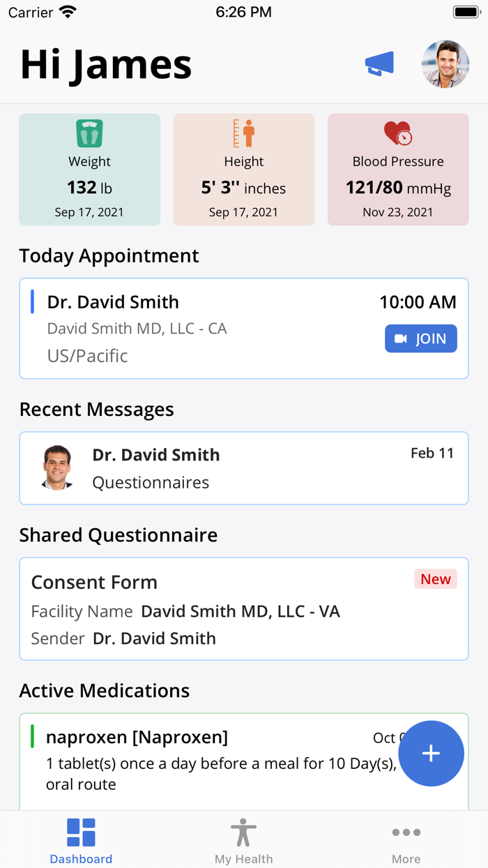Image resolution: width=488 pixels, height=868 pixels.
Task: Switch to the Dashboard tab
Action: pyautogui.click(x=81, y=840)
